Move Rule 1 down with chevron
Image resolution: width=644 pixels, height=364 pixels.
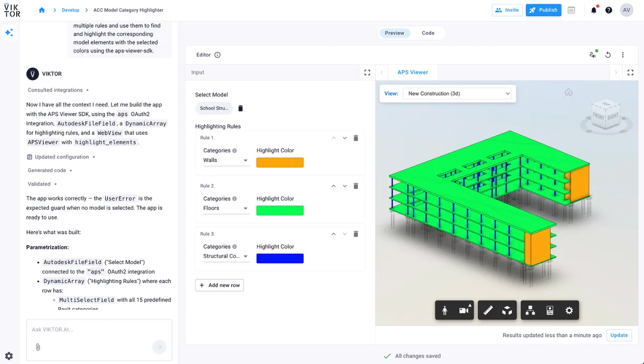[x=345, y=138]
